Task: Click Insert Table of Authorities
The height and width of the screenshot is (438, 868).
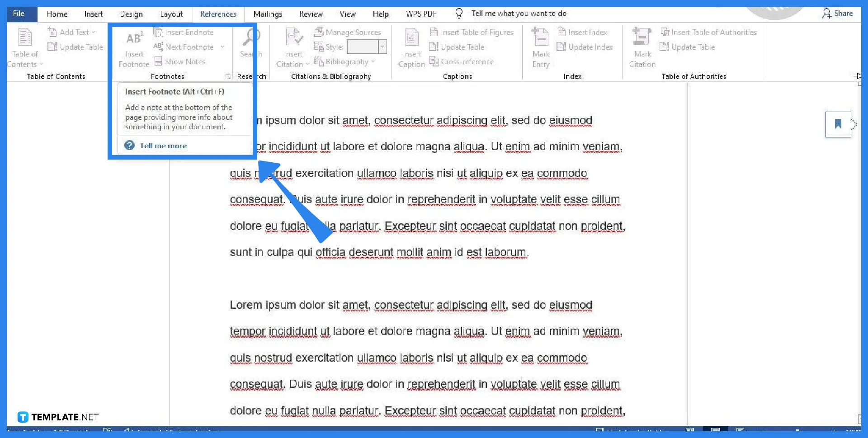Action: point(709,32)
